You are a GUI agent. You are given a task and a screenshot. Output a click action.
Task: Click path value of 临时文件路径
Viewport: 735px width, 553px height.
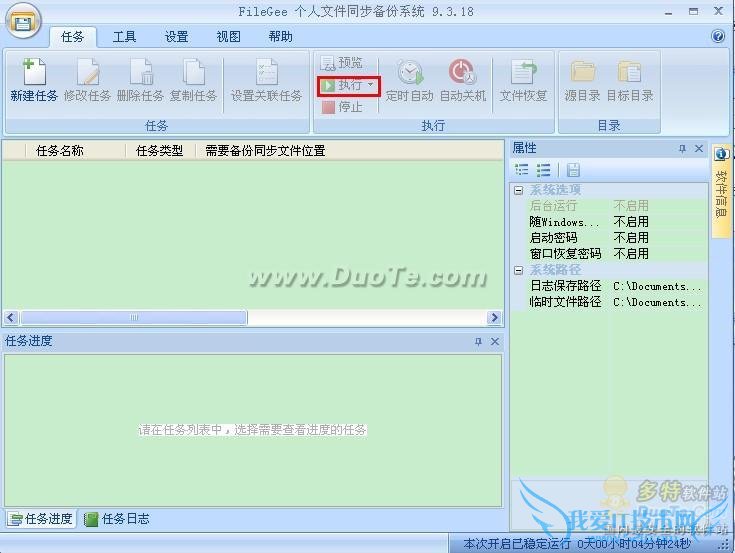pyautogui.click(x=657, y=302)
